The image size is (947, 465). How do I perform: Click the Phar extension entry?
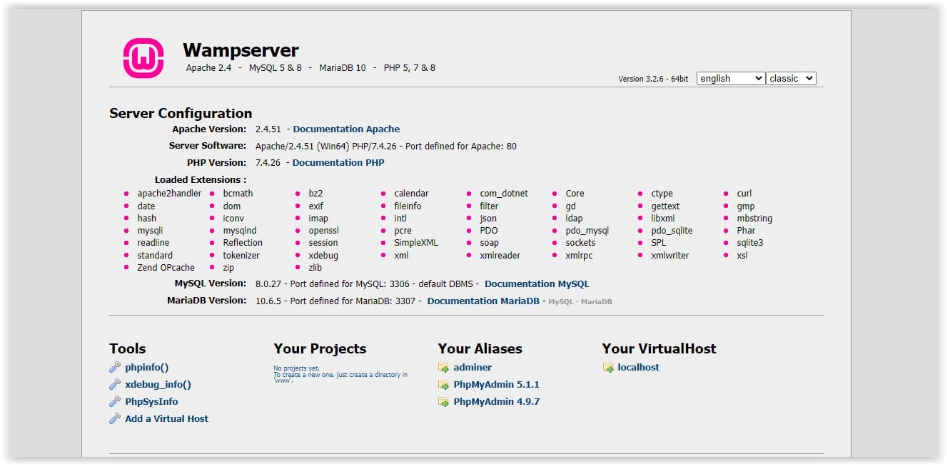[746, 231]
